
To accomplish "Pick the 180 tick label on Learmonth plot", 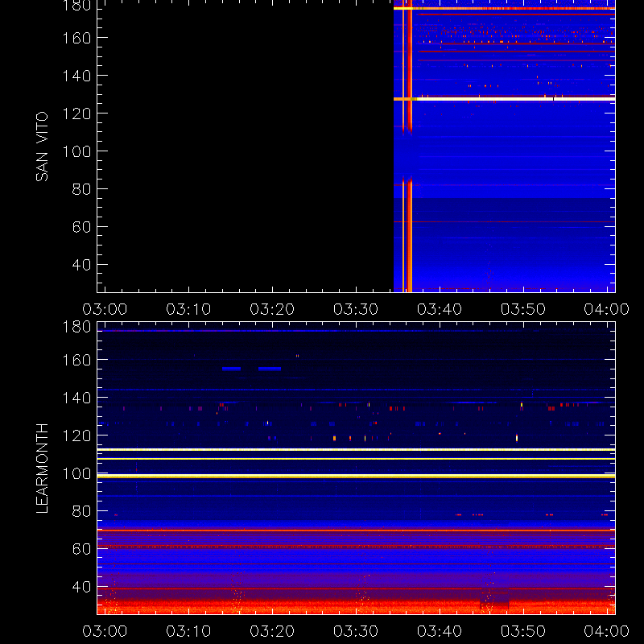I will pos(76,327).
